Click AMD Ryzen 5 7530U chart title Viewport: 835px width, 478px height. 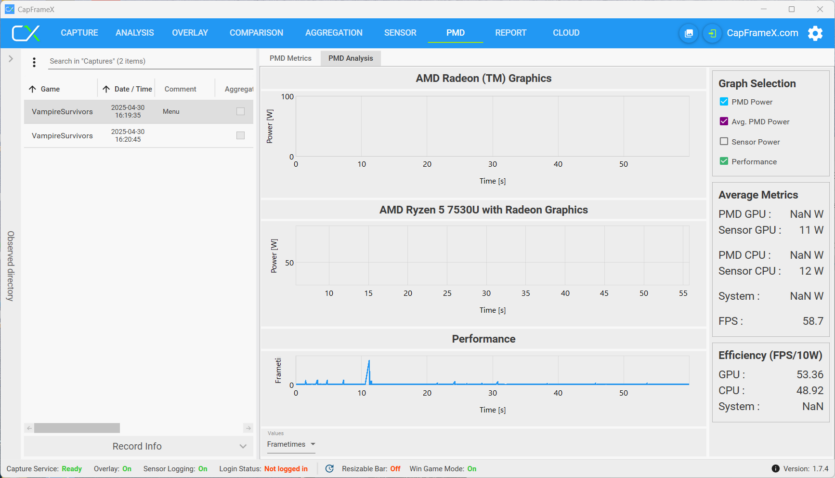point(484,210)
